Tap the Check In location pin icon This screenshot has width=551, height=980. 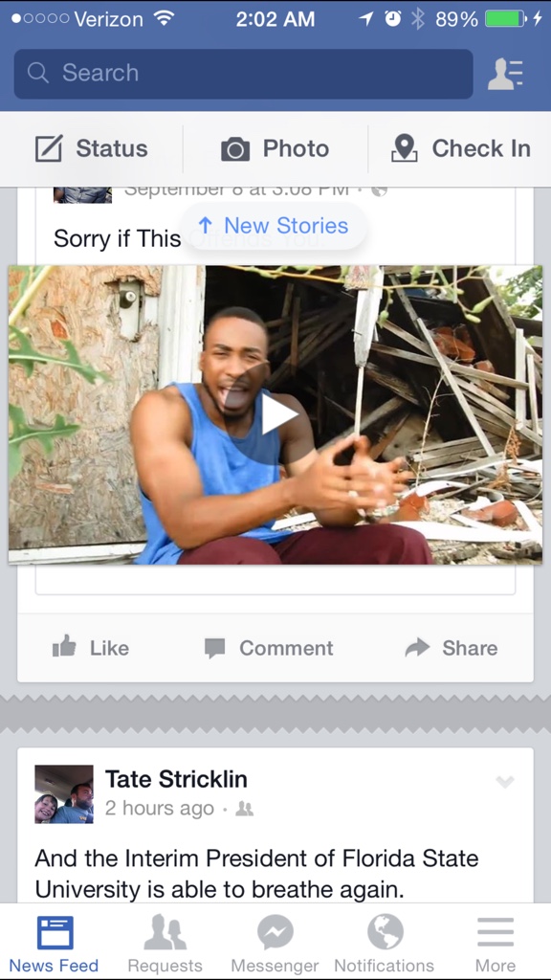pos(404,148)
